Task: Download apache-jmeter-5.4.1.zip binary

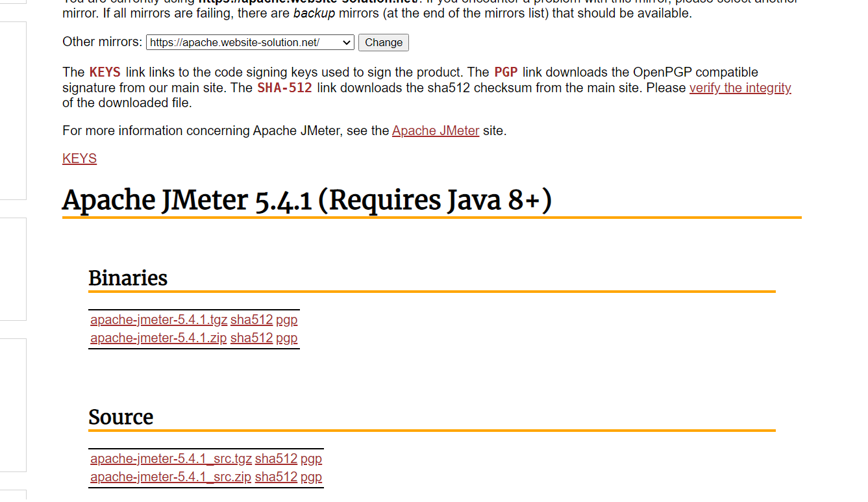Action: pos(158,338)
